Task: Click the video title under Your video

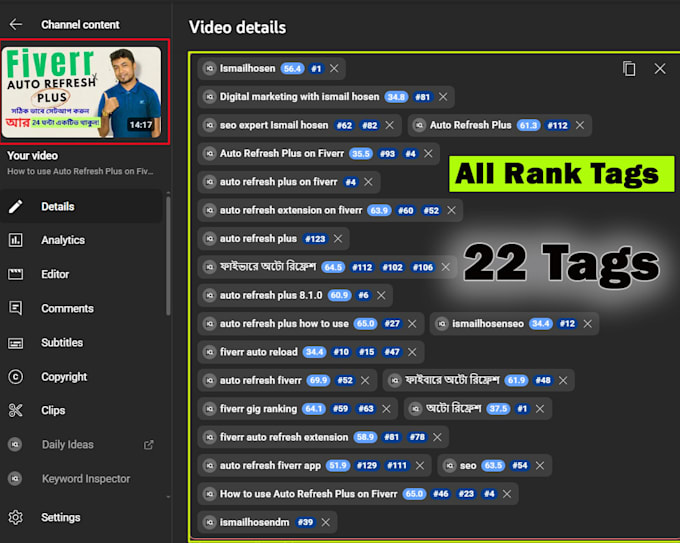Action: [80, 171]
